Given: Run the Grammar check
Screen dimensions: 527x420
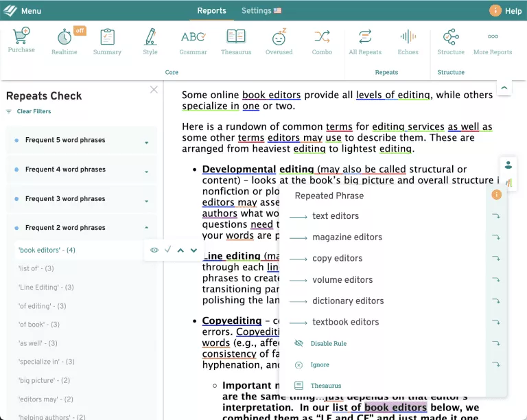Looking at the screenshot, I should click(x=194, y=42).
